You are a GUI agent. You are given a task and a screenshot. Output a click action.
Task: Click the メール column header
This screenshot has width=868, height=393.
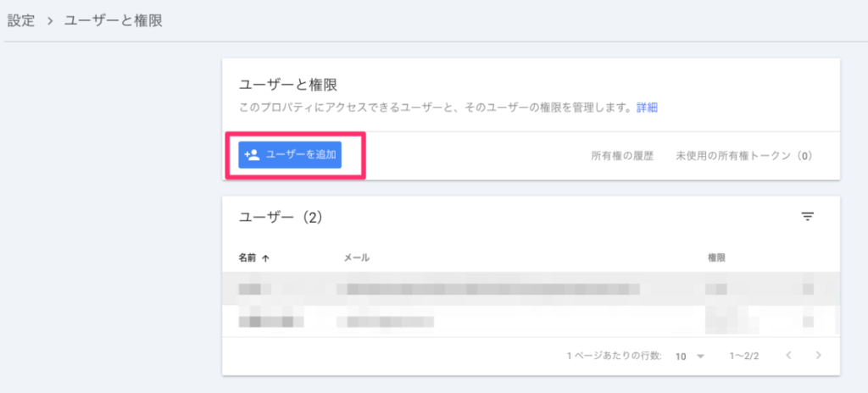point(356,257)
